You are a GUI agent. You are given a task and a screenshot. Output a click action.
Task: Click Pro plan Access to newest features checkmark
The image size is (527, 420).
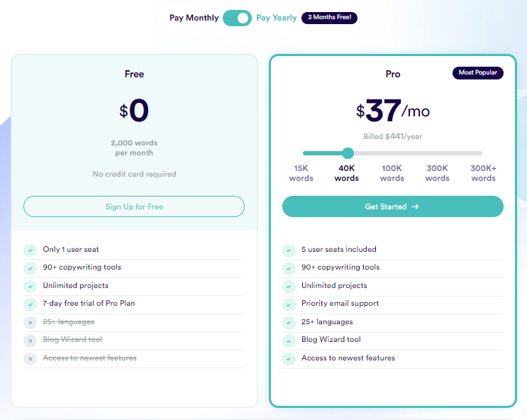(289, 359)
